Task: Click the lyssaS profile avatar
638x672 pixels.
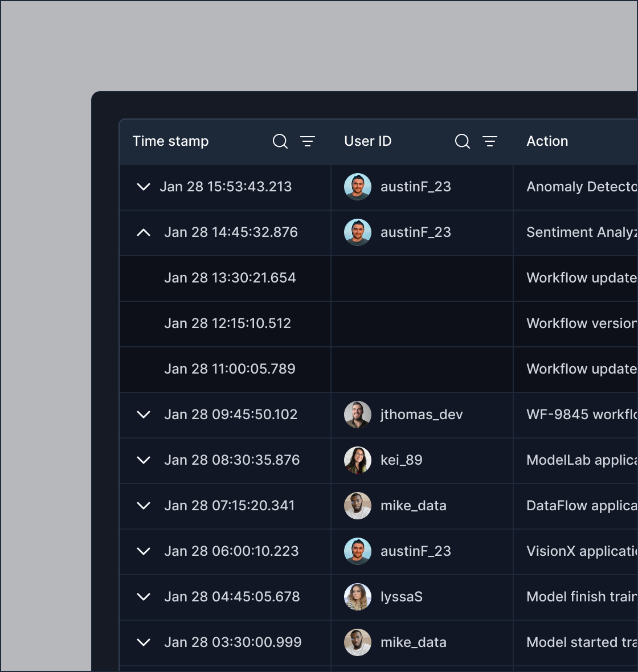Action: tap(358, 597)
